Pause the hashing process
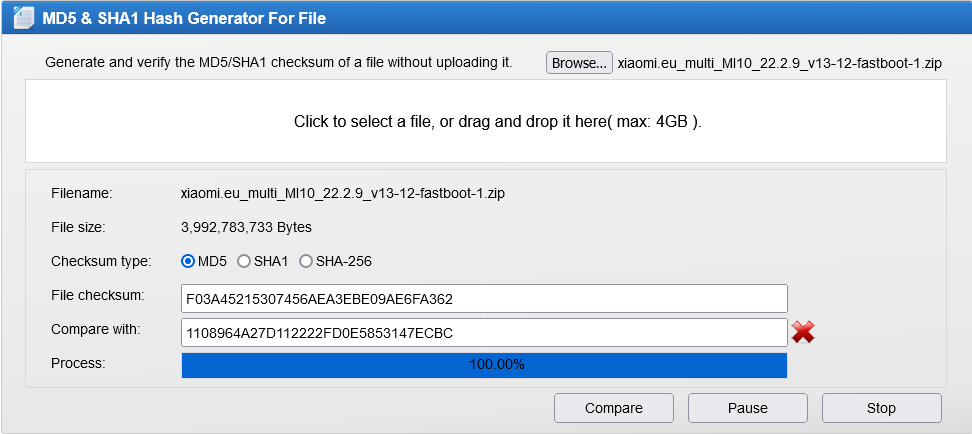Viewport: 972px width, 434px height. tap(748, 408)
